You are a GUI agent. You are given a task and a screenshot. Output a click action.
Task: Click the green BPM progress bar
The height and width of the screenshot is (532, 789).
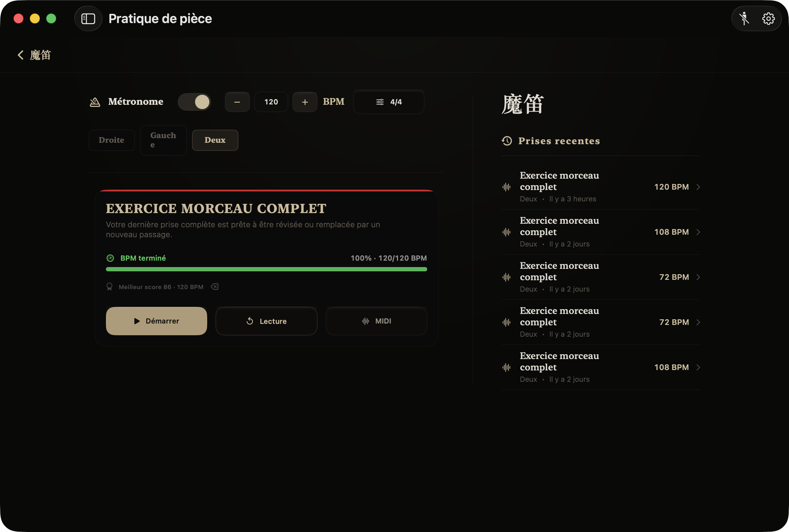coord(267,269)
